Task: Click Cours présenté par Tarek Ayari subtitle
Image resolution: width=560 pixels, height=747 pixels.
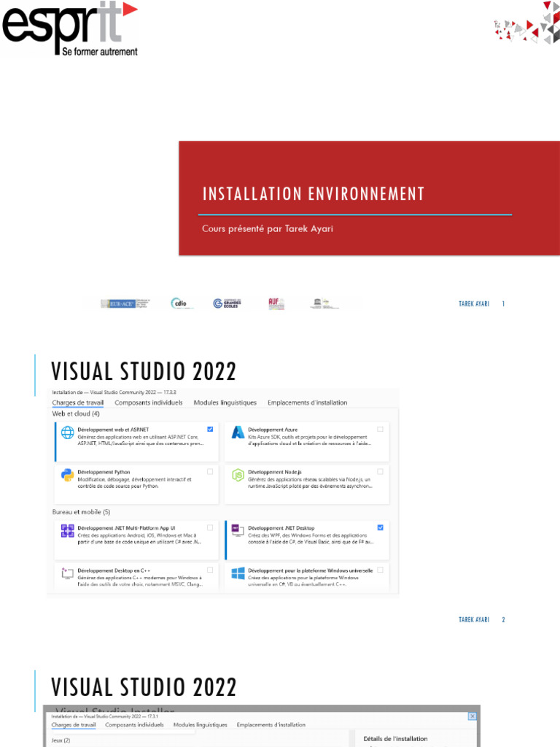Action: point(268,228)
